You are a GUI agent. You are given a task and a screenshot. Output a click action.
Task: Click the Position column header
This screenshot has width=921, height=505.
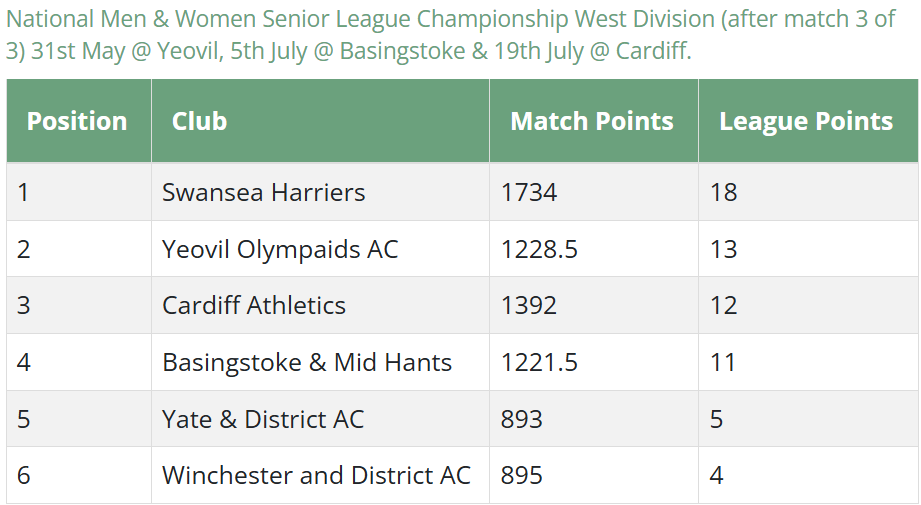click(77, 121)
